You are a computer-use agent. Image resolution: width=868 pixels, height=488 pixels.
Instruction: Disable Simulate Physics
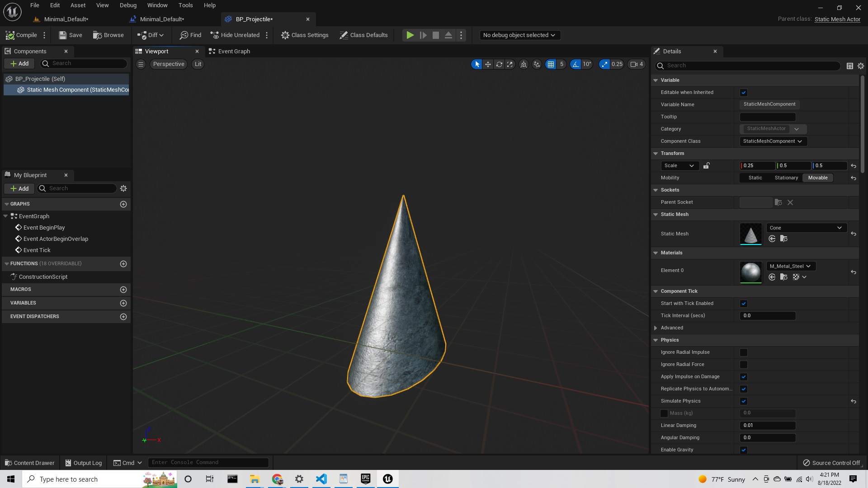[x=743, y=401]
